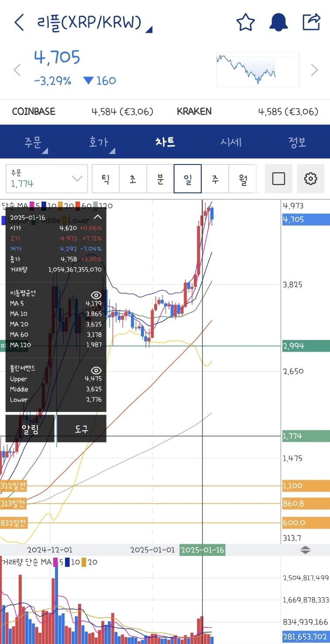Tap the 거래량 1,054,367,355.070 row
330x644 pixels.
(x=55, y=270)
